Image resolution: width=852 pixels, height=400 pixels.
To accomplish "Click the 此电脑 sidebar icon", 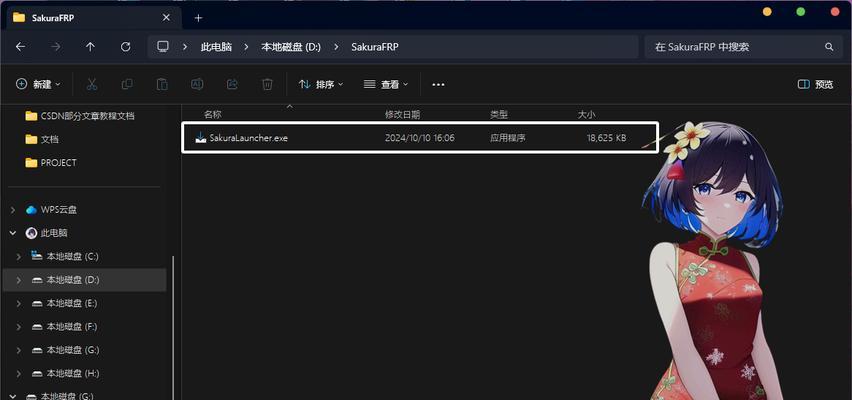I will tap(32, 233).
